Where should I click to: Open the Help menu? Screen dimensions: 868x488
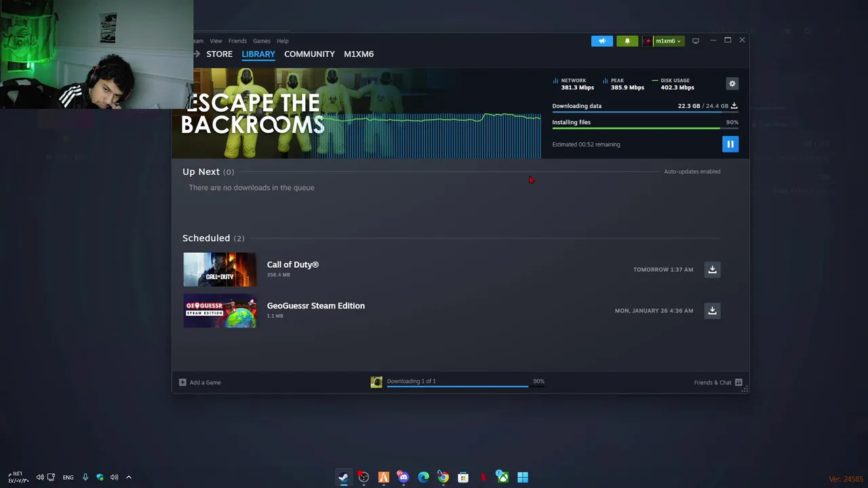(x=283, y=41)
